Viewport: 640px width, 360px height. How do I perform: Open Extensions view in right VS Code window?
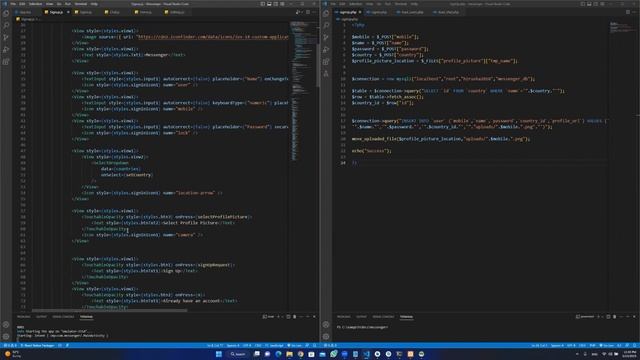point(326,62)
